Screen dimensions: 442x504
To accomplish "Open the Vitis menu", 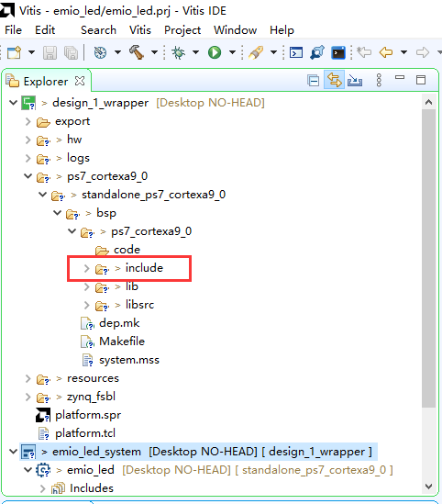I will [x=140, y=30].
